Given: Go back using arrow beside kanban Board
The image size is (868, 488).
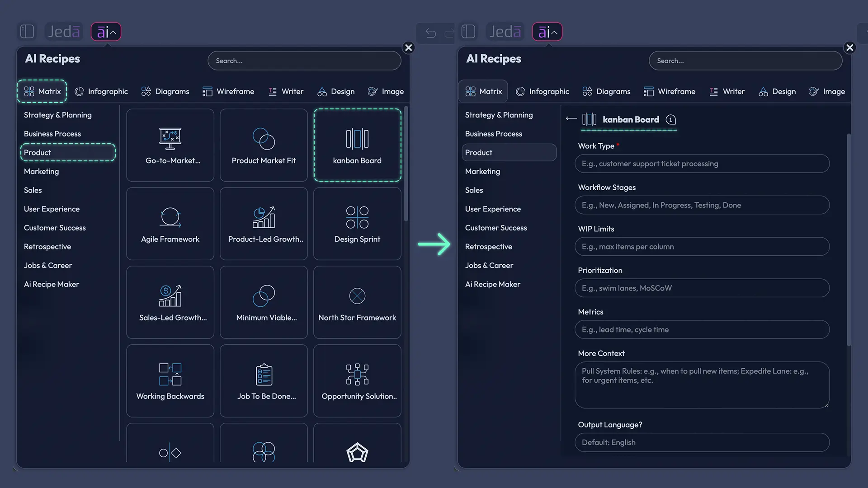Looking at the screenshot, I should [x=571, y=119].
